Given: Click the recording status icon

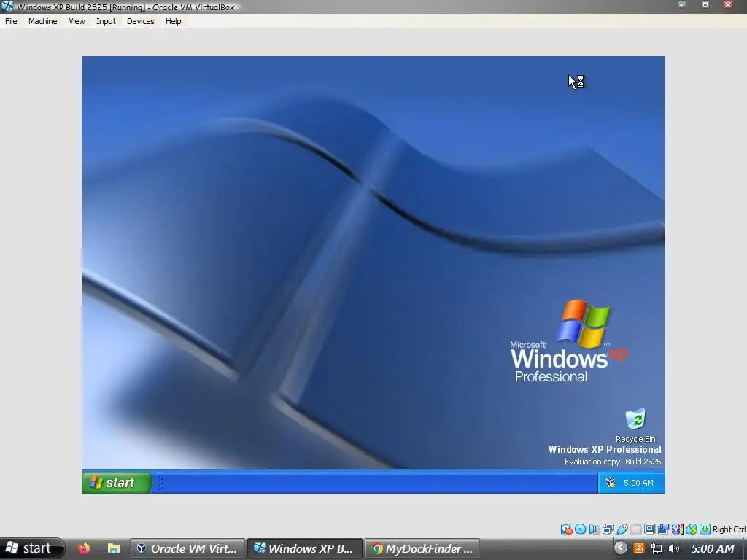Looking at the screenshot, I should (x=663, y=529).
